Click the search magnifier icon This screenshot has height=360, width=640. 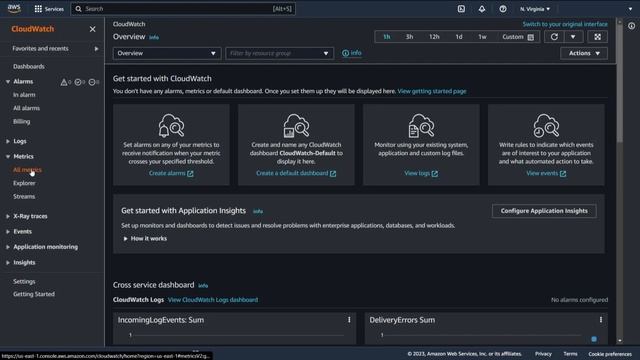point(78,9)
